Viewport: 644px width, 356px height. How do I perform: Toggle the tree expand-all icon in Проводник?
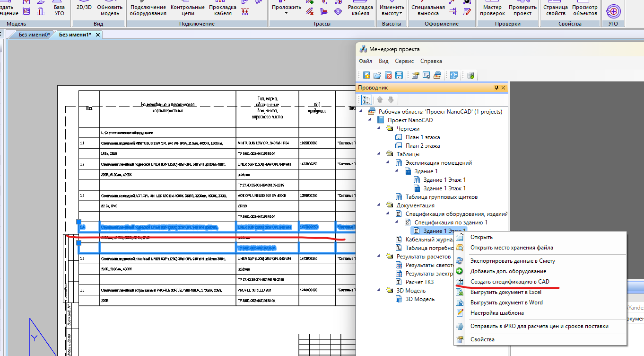(x=366, y=100)
